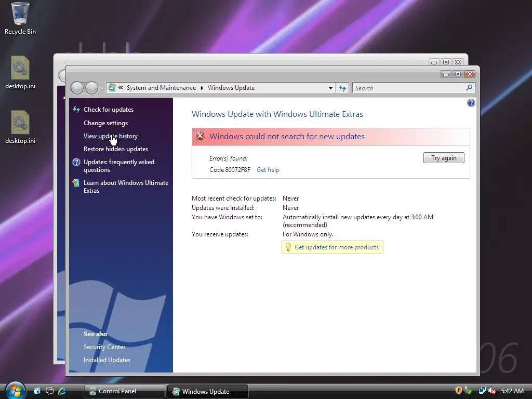Click the red error shield icon
Image resolution: width=532 pixels, height=399 pixels.
[200, 137]
